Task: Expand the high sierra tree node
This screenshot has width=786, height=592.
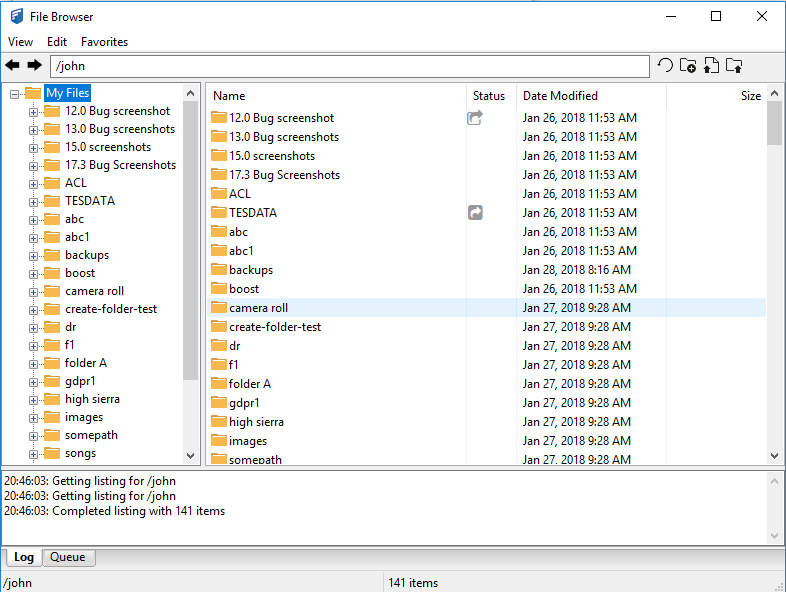Action: tap(33, 400)
